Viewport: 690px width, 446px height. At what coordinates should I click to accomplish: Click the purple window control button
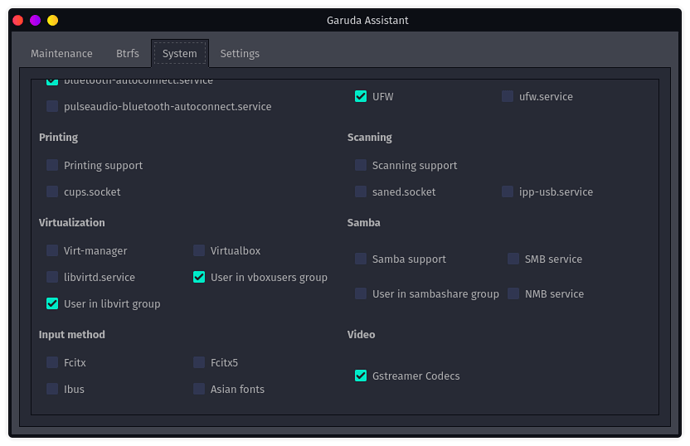tap(35, 20)
